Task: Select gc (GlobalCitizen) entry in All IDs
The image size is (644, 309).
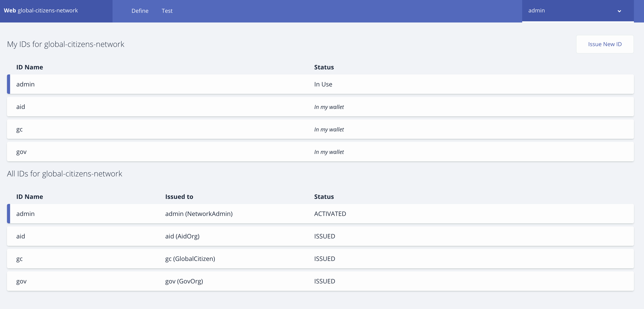Action: pos(190,259)
